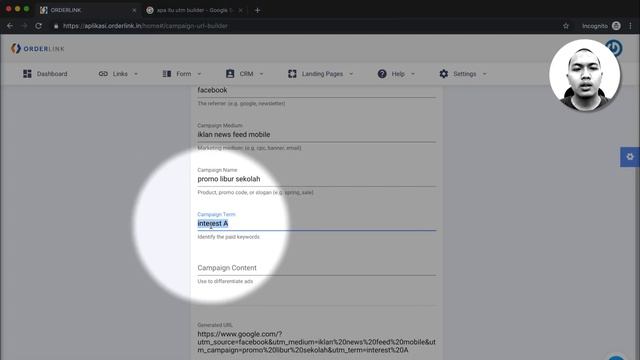Click the Campaign Content input field
Image resolution: width=640 pixels, height=360 pixels.
pos(316,268)
